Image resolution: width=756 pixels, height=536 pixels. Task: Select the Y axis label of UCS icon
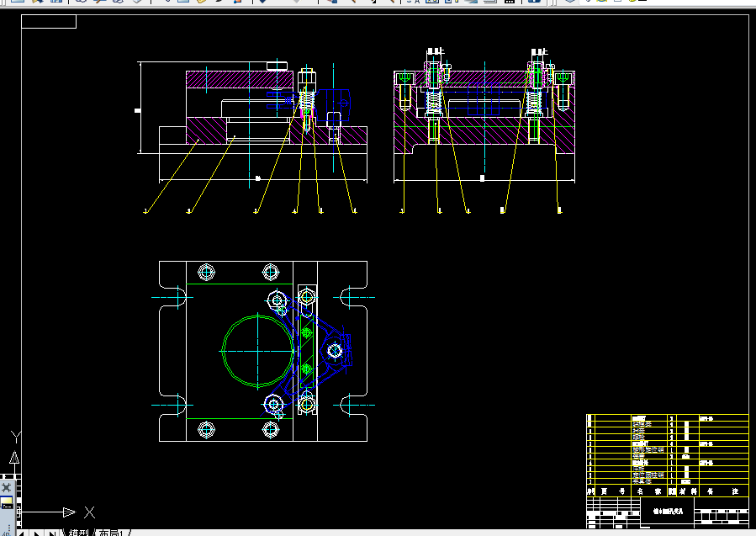coord(15,437)
